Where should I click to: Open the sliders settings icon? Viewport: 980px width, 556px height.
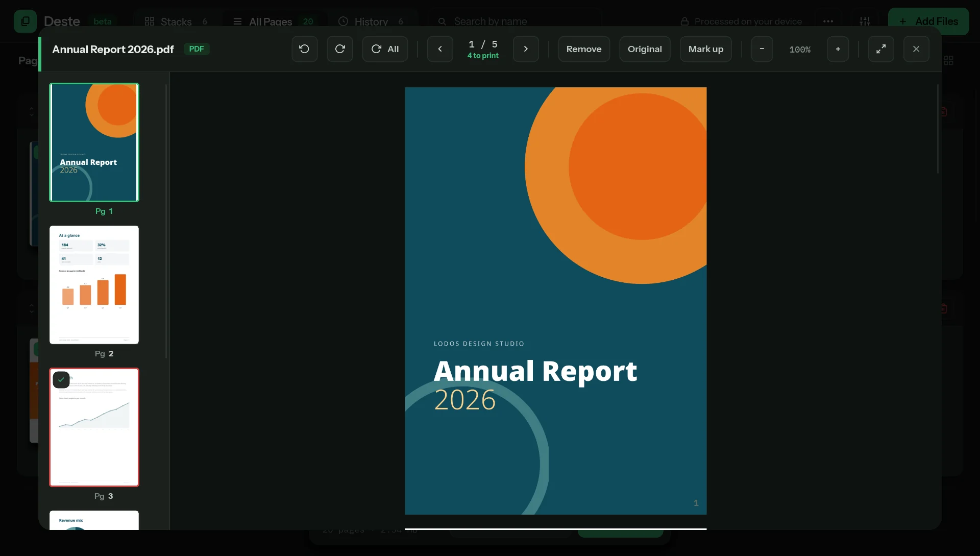pyautogui.click(x=865, y=21)
